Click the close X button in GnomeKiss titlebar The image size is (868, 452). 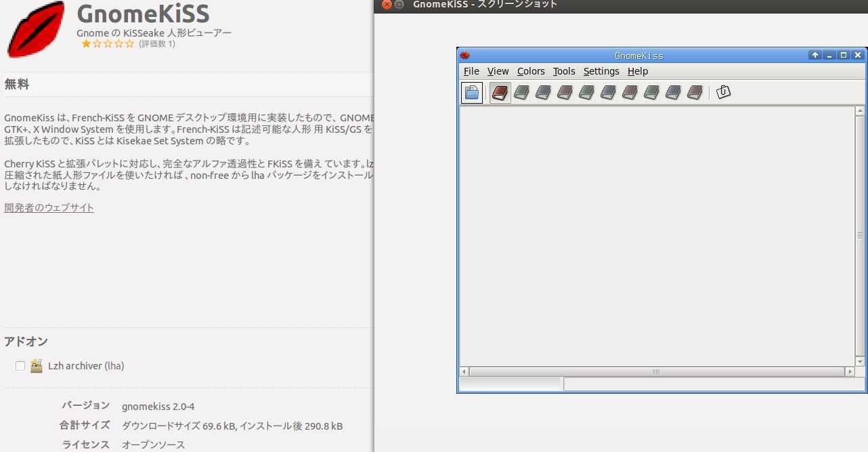coord(858,56)
